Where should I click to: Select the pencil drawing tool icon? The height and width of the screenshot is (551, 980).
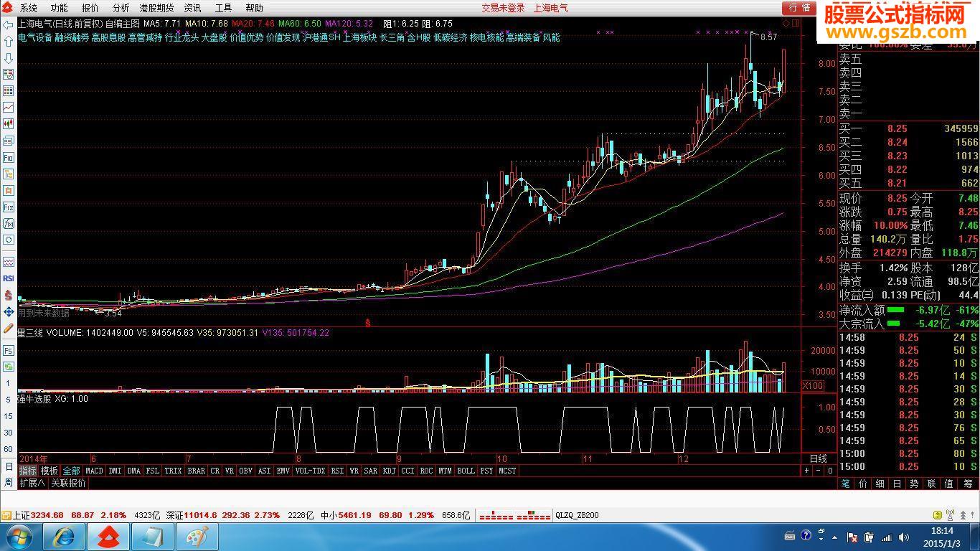(x=9, y=328)
